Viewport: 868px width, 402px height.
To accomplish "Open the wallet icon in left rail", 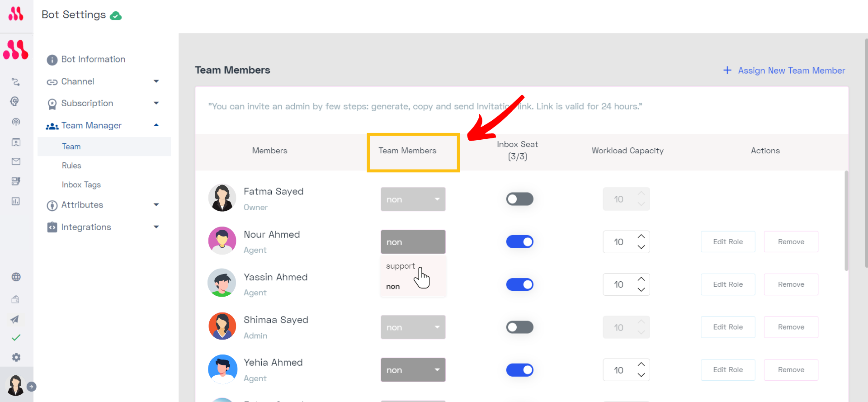I will 15,299.
